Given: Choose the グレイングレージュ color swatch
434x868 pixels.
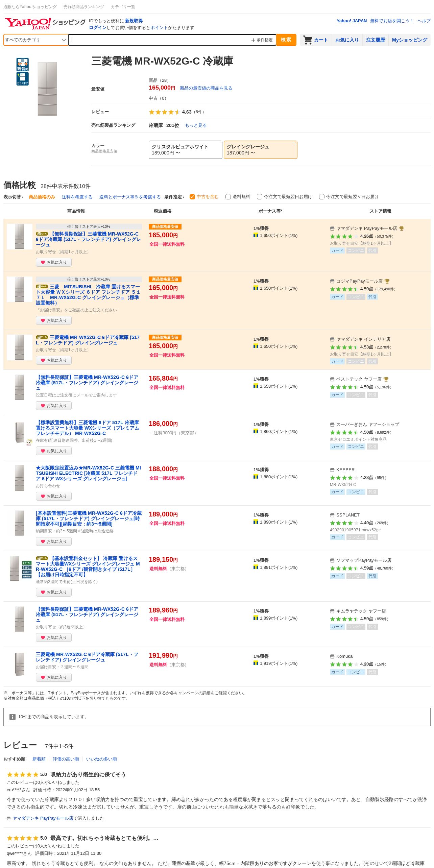Looking at the screenshot, I should 260,150.
